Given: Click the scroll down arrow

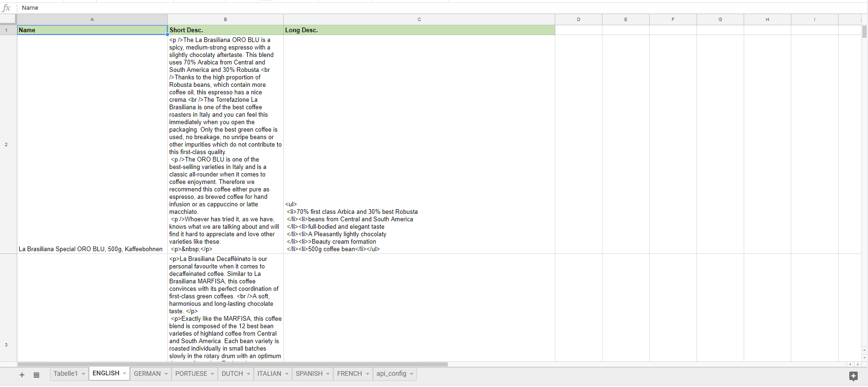Looking at the screenshot, I should [864, 358].
